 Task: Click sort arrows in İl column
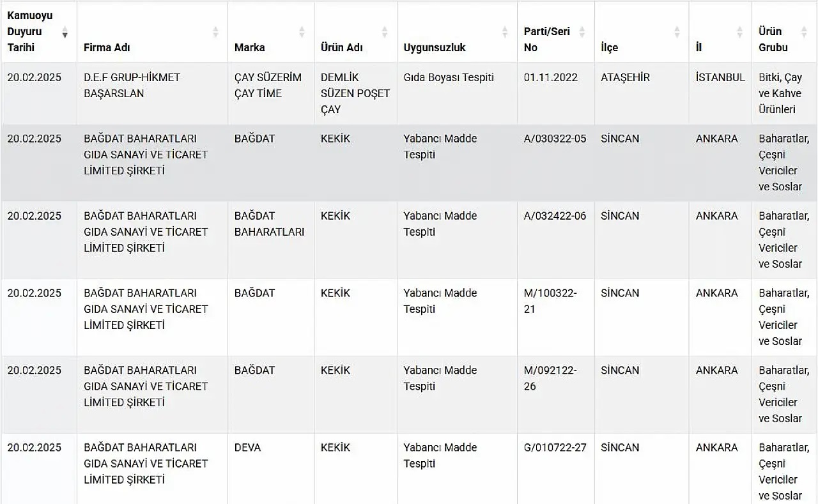coord(739,31)
